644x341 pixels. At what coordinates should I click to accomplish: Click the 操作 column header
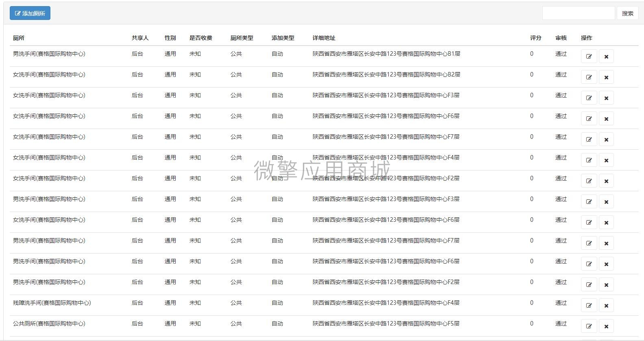point(587,38)
